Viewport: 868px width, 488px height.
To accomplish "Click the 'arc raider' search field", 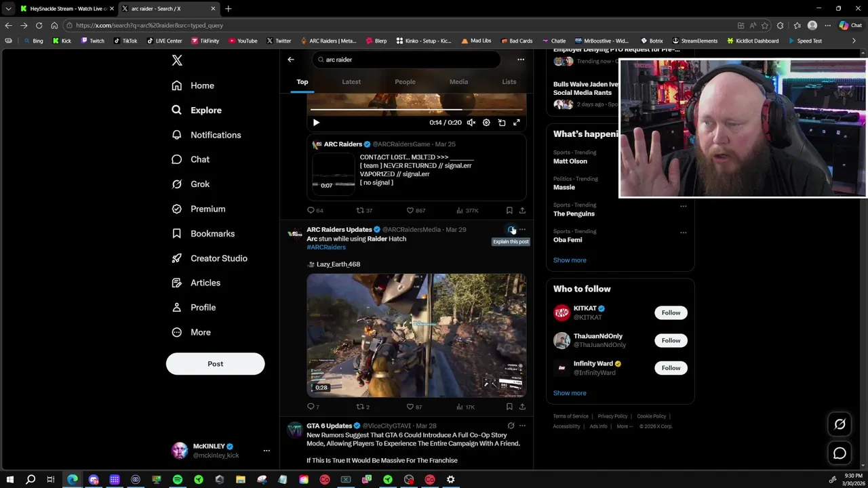I will coord(407,60).
